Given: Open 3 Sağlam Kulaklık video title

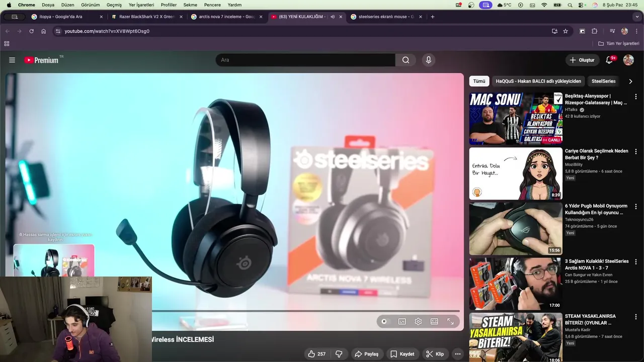Looking at the screenshot, I should 597,264.
